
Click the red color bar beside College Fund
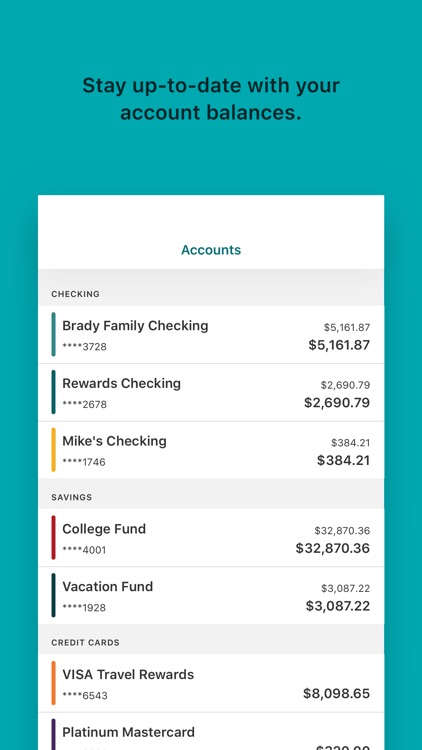pyautogui.click(x=54, y=538)
